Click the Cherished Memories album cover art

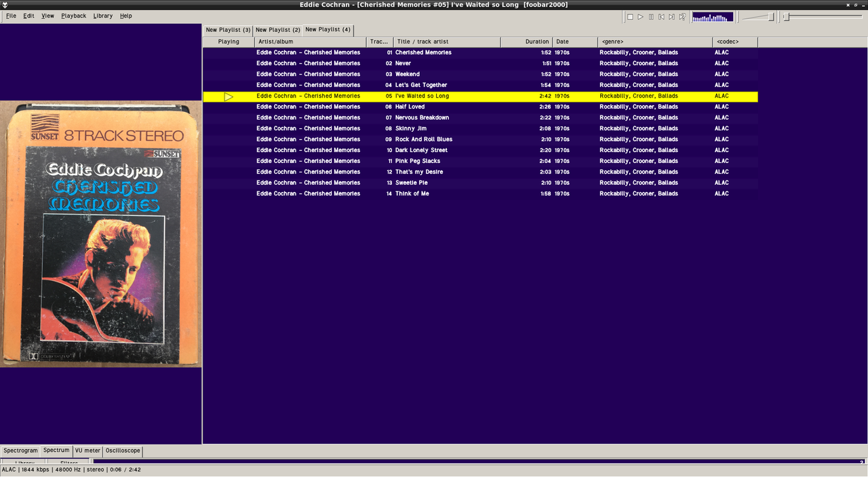tap(101, 234)
